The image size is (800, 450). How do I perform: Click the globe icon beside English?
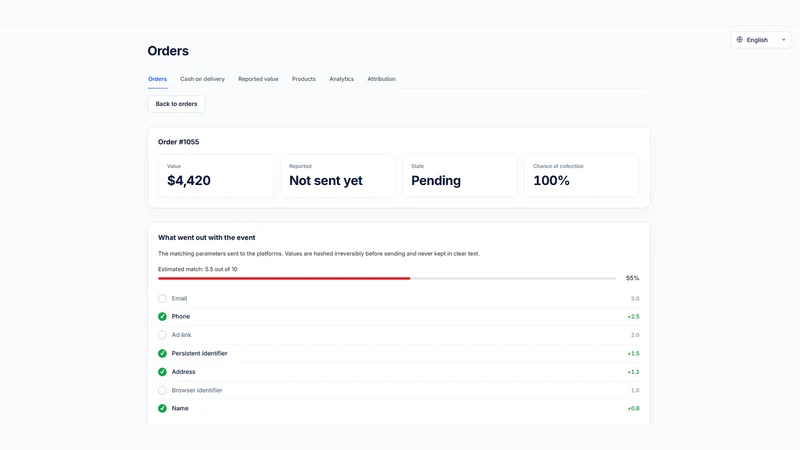coord(739,39)
